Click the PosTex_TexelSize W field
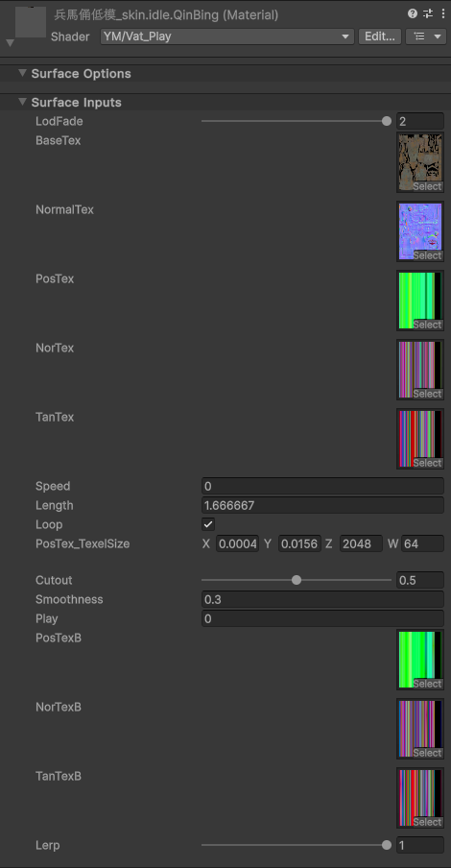 pos(422,543)
